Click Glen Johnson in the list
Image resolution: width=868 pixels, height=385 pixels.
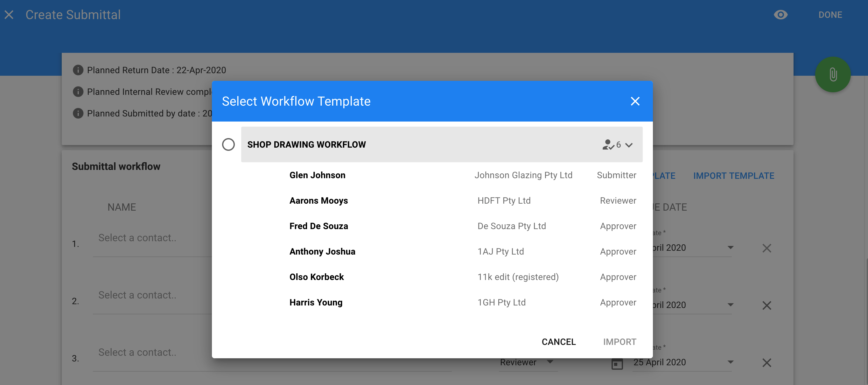[318, 175]
